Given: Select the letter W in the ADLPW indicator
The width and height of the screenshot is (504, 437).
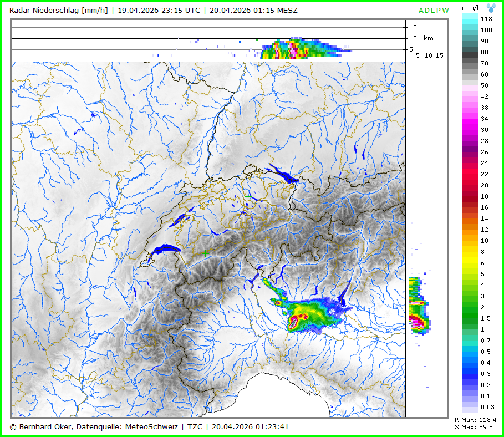Looking at the screenshot, I should (446, 10).
